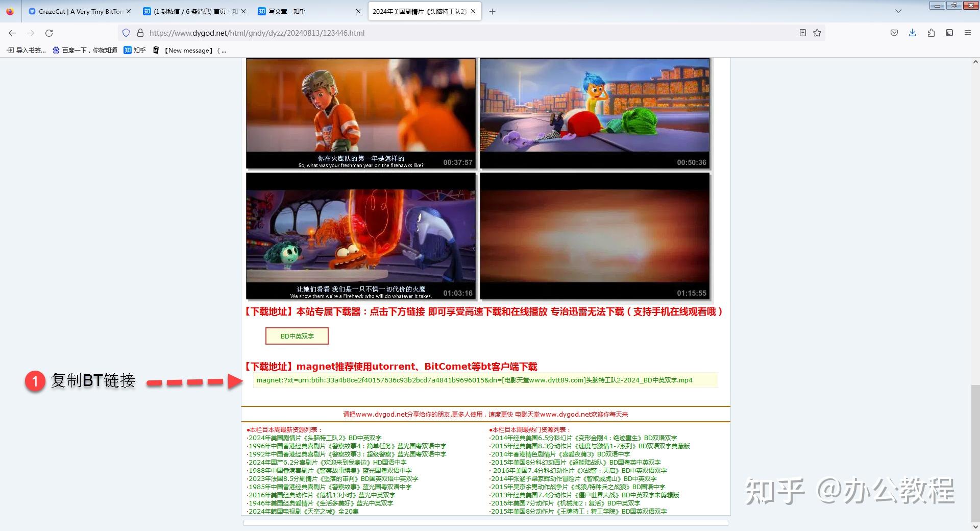The height and width of the screenshot is (531, 980).
Task: Open 2014年《变形金刚4：绝迹重生》 link
Action: click(584, 438)
